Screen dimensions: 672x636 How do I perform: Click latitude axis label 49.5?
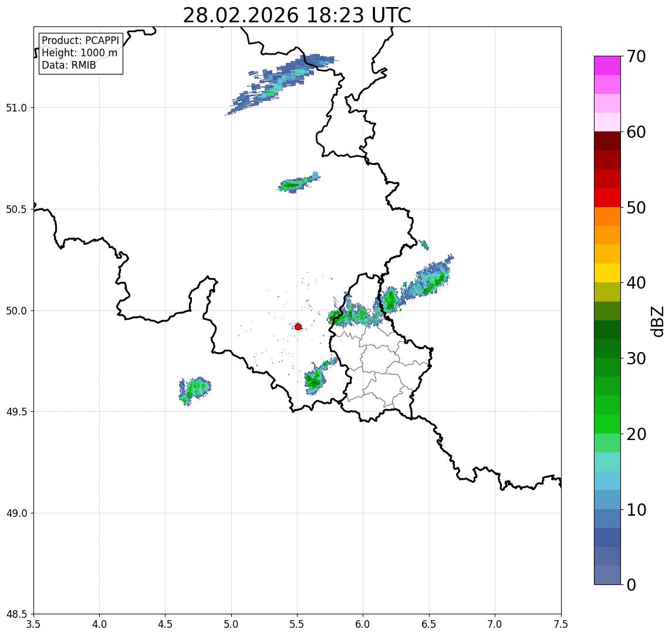coord(16,412)
